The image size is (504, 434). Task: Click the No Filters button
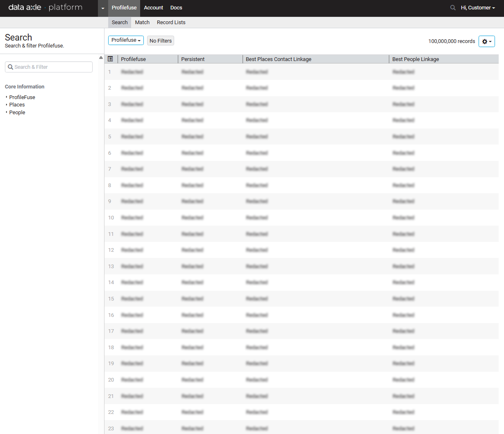click(x=161, y=41)
